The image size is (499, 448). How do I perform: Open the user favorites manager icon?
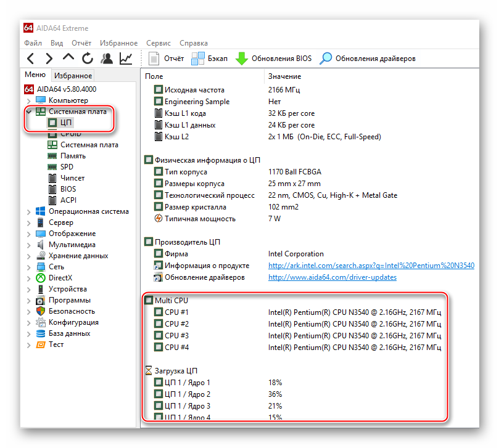pyautogui.click(x=107, y=59)
